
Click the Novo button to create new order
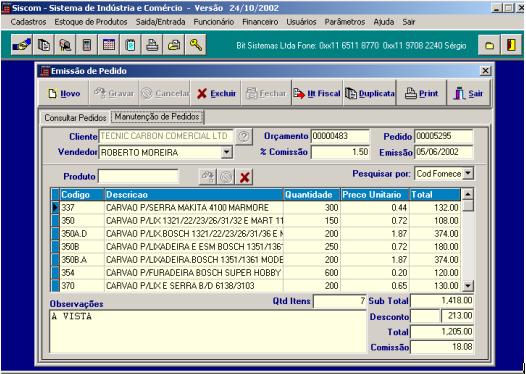click(x=64, y=93)
